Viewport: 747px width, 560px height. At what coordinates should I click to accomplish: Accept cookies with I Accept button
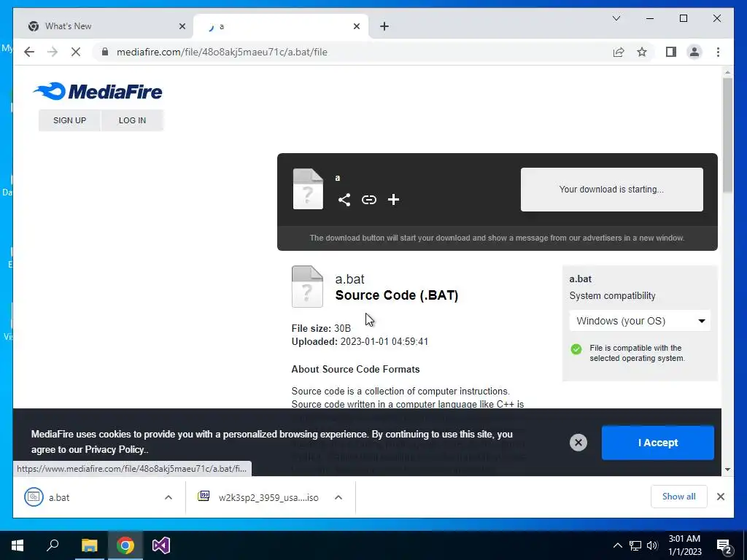[657, 443]
